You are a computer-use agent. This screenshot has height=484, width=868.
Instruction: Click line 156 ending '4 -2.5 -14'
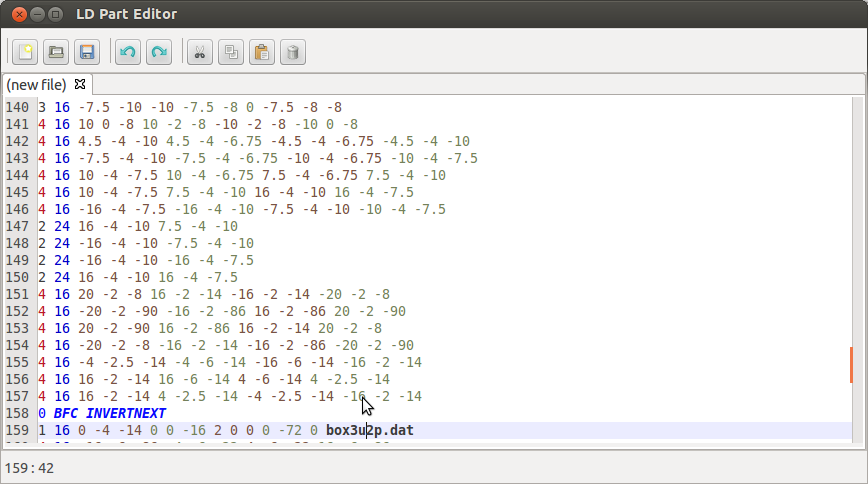pyautogui.click(x=214, y=379)
